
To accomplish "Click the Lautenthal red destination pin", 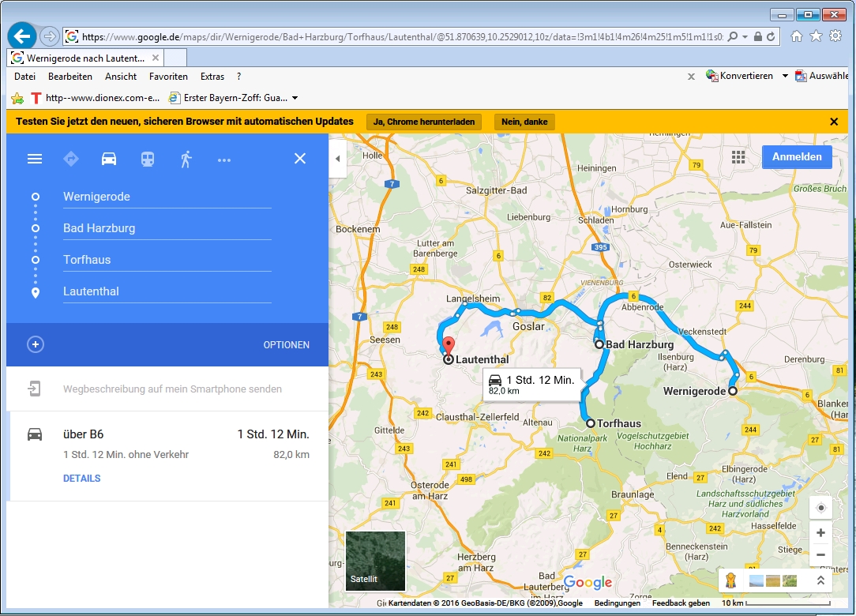I will coord(449,346).
